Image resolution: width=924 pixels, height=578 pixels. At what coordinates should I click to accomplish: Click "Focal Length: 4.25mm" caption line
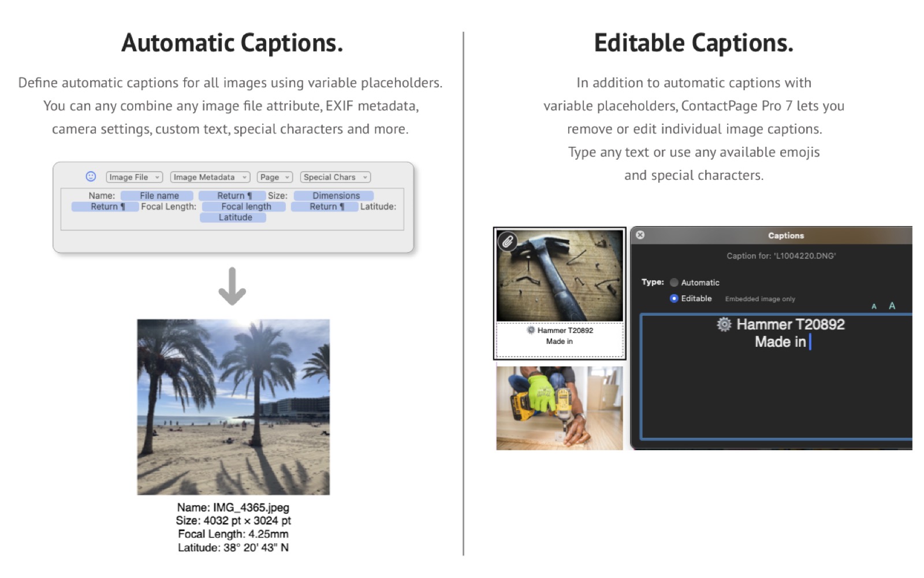[233, 534]
